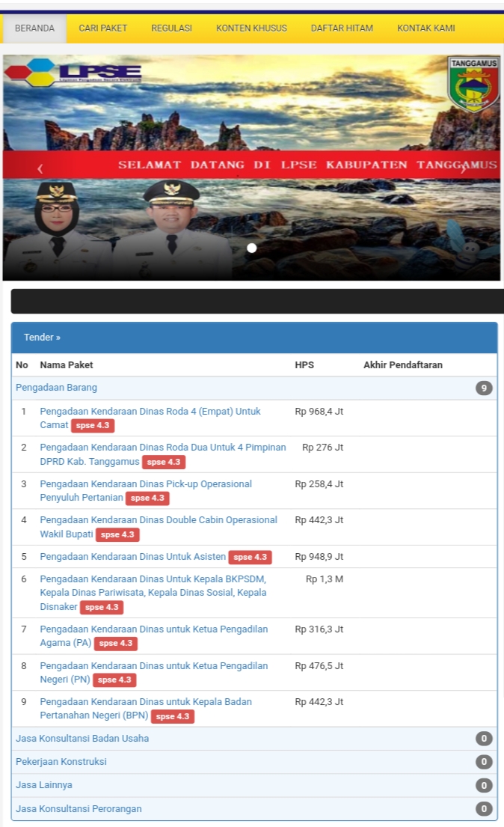Switch to the Regulasi menu item
Image resolution: width=504 pixels, height=827 pixels.
171,28
